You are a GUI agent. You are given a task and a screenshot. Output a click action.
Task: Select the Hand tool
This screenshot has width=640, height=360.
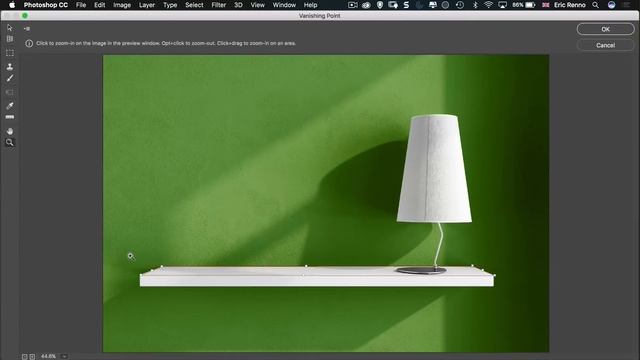tap(10, 131)
